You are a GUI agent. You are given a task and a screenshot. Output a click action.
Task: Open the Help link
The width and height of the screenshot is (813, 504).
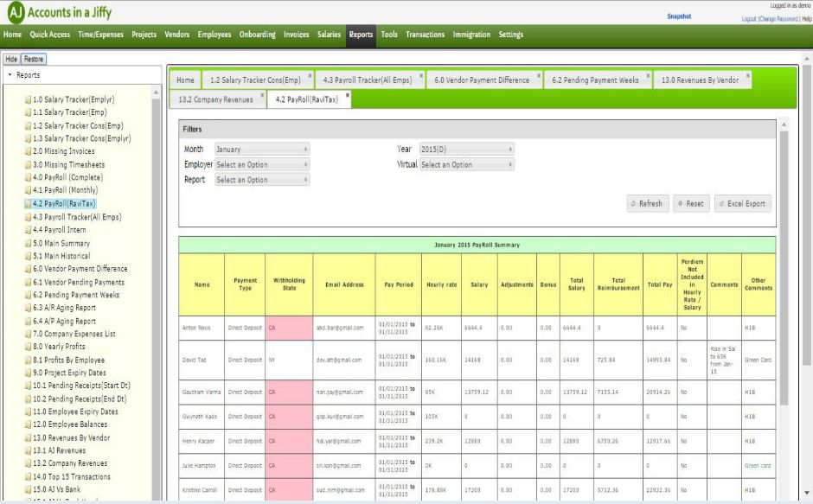[807, 19]
